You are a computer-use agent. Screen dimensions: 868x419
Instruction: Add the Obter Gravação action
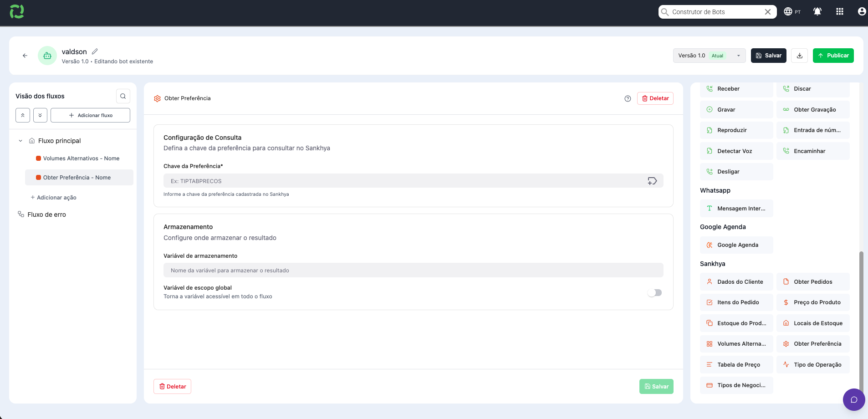tap(813, 110)
